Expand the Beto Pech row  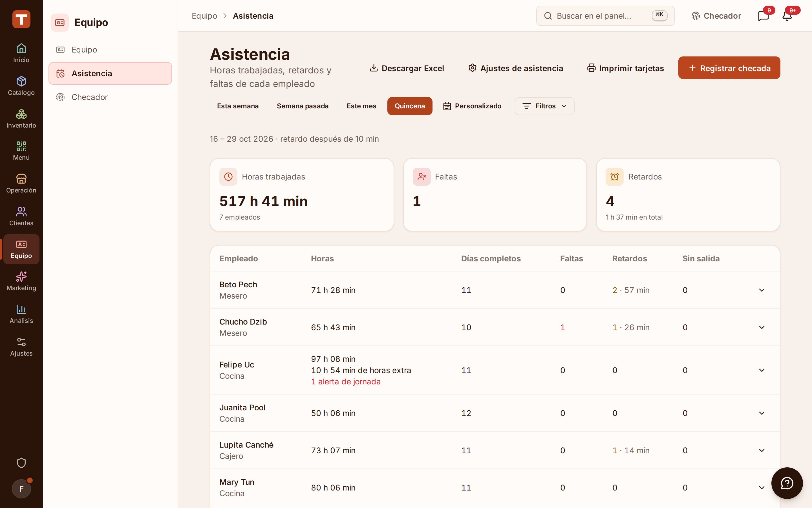[x=762, y=290]
